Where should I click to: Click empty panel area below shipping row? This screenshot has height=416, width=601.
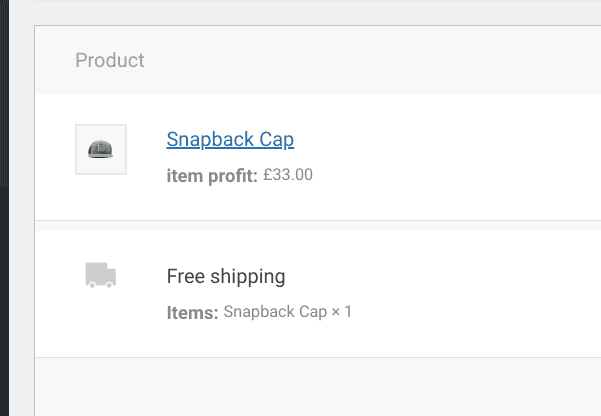click(x=300, y=386)
